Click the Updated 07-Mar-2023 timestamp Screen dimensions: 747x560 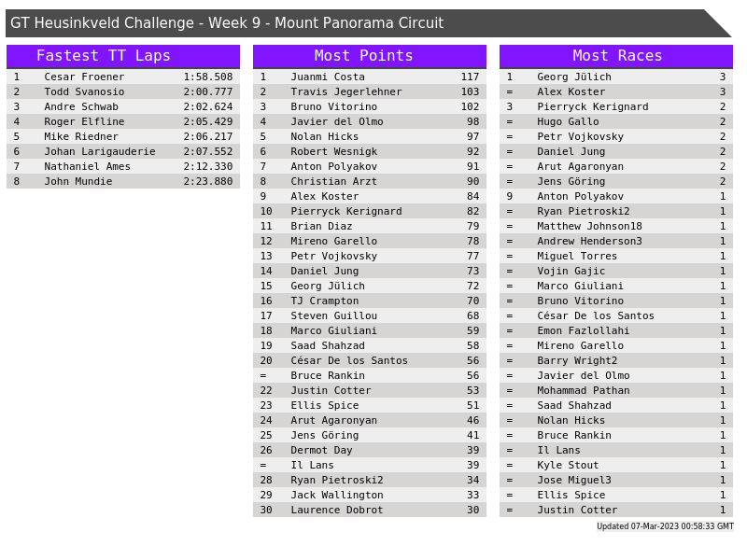pyautogui.click(x=665, y=526)
